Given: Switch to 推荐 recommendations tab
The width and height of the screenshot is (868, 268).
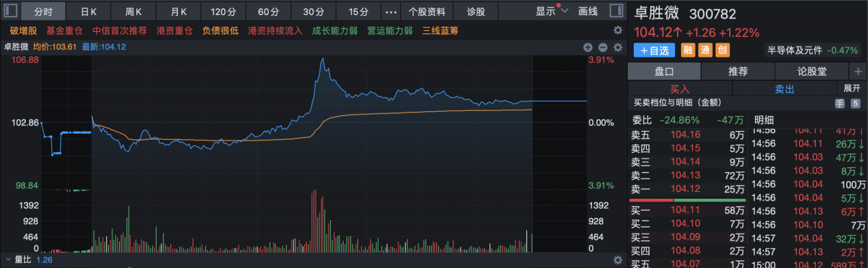Looking at the screenshot, I should 738,71.
